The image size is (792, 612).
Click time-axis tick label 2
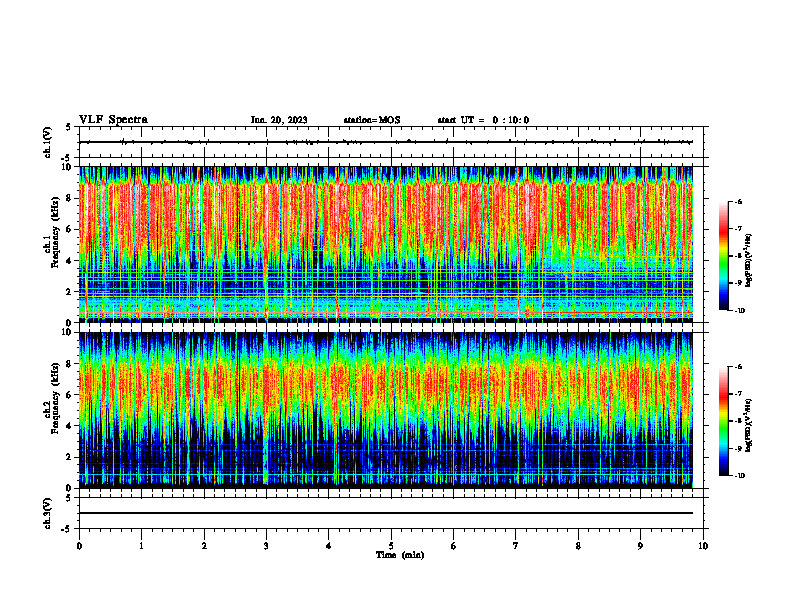[204, 546]
